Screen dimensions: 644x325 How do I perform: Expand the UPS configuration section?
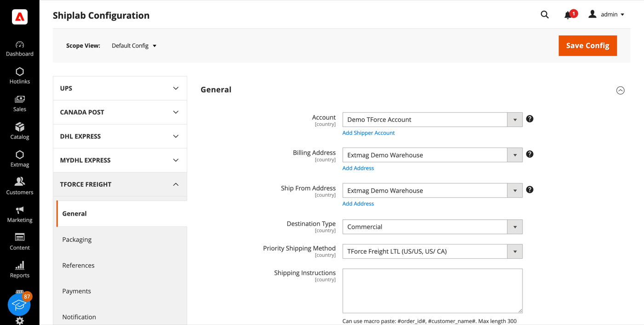pyautogui.click(x=120, y=88)
